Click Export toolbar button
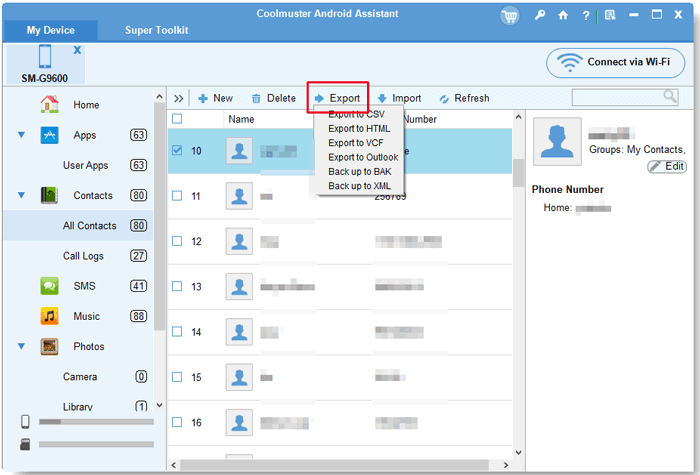 coord(338,98)
